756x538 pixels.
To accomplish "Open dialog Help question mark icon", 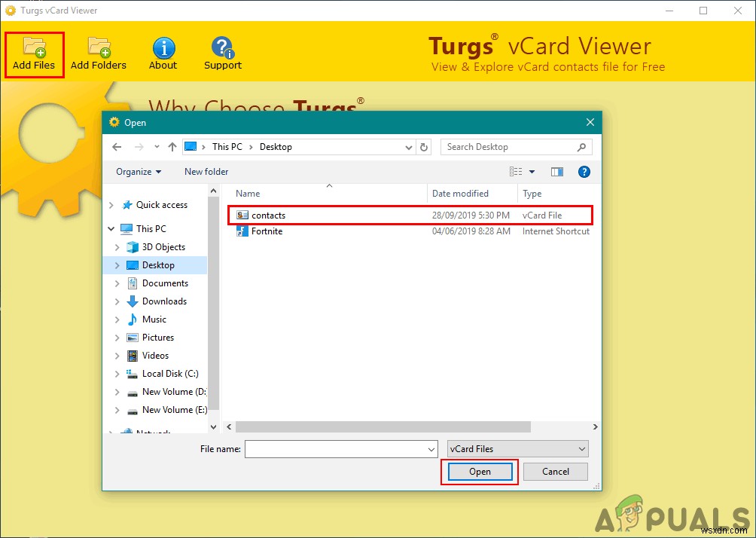I will coord(584,172).
